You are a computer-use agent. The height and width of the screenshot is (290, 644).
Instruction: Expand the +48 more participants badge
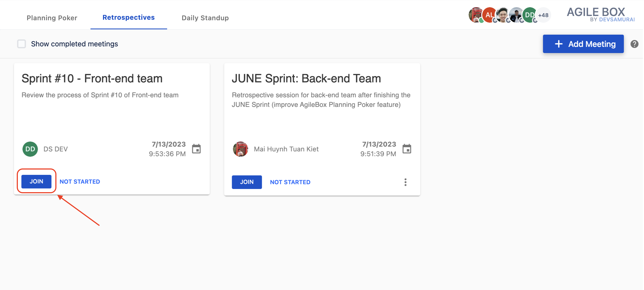(543, 15)
